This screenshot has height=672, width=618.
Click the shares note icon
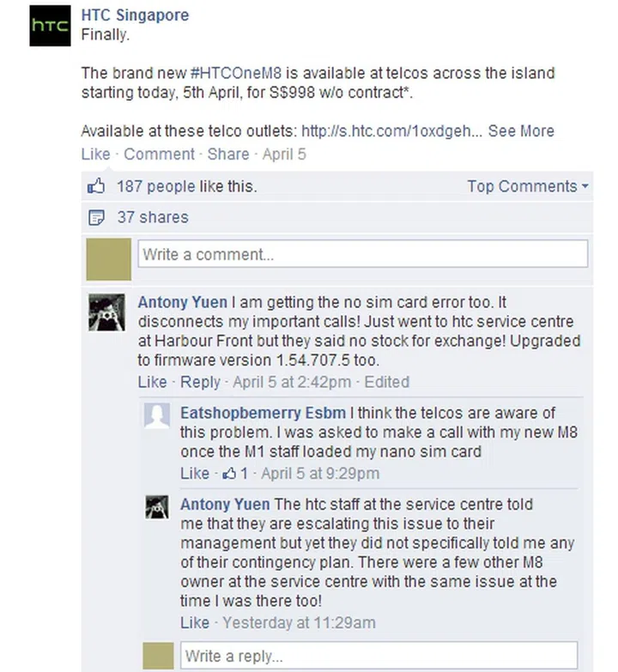click(96, 217)
